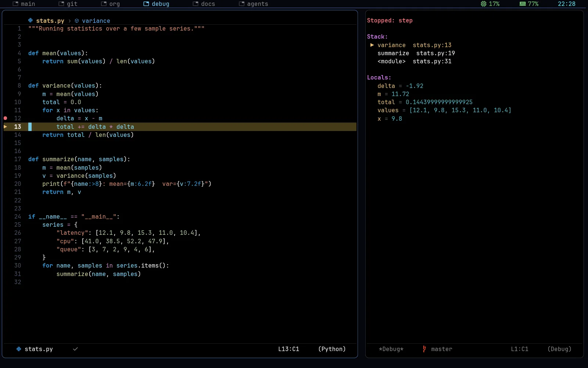The height and width of the screenshot is (368, 588).
Task: Switch to the main workspace tab
Action: pyautogui.click(x=24, y=4)
